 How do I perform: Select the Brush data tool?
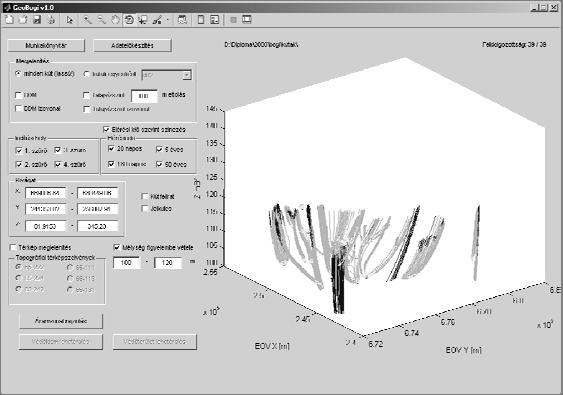157,20
